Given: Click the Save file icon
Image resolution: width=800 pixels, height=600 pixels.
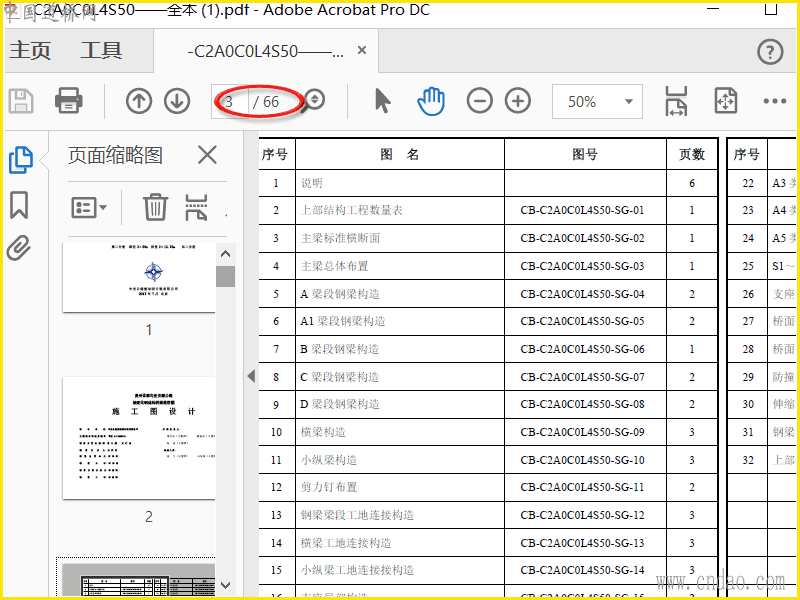Looking at the screenshot, I should tap(21, 101).
